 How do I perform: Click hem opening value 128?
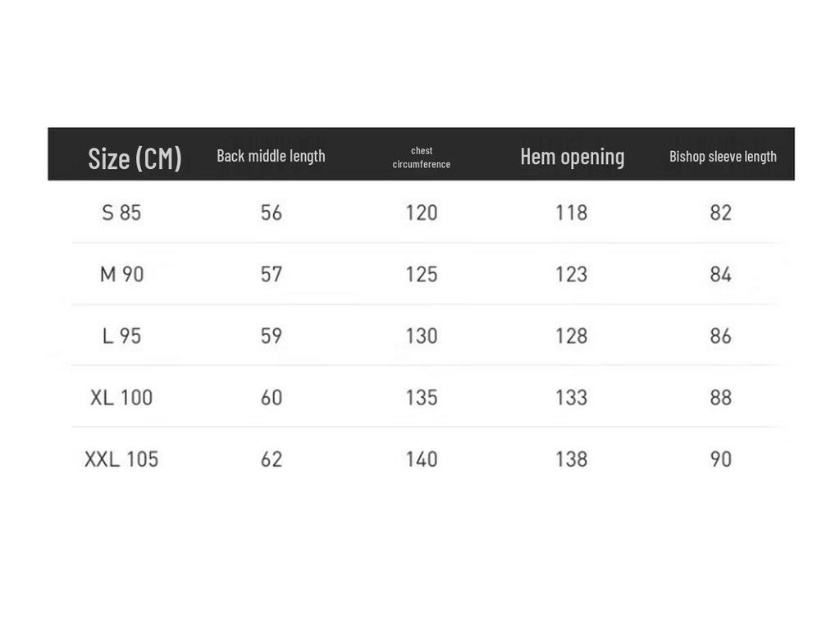tap(571, 336)
